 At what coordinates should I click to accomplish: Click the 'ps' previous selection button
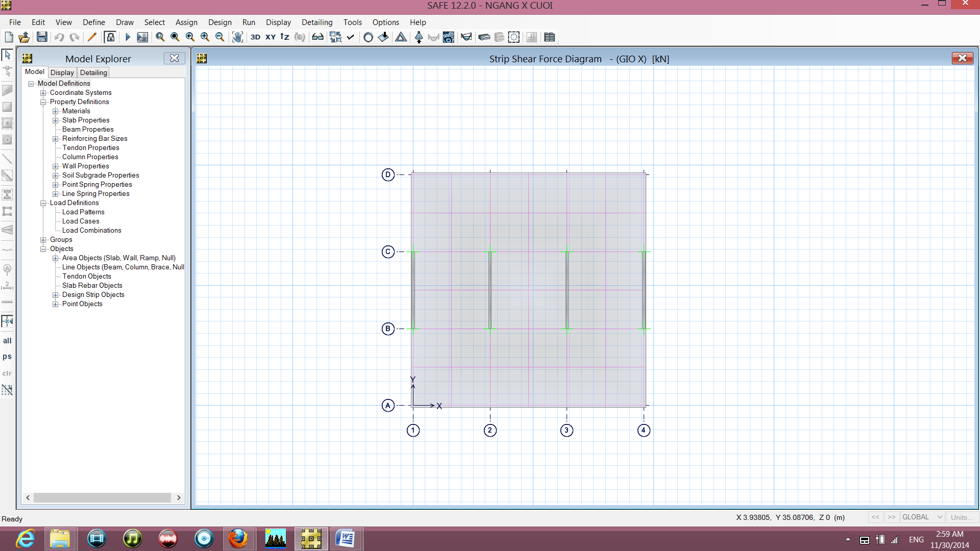pyautogui.click(x=7, y=357)
